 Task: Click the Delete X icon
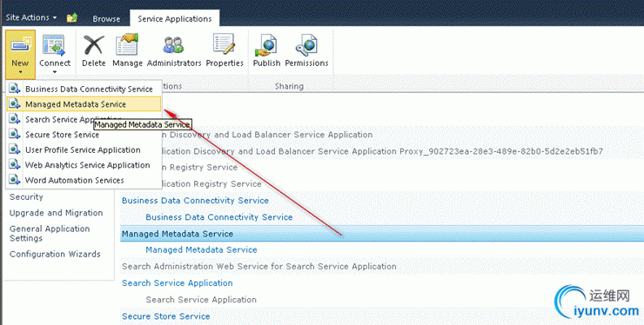94,45
